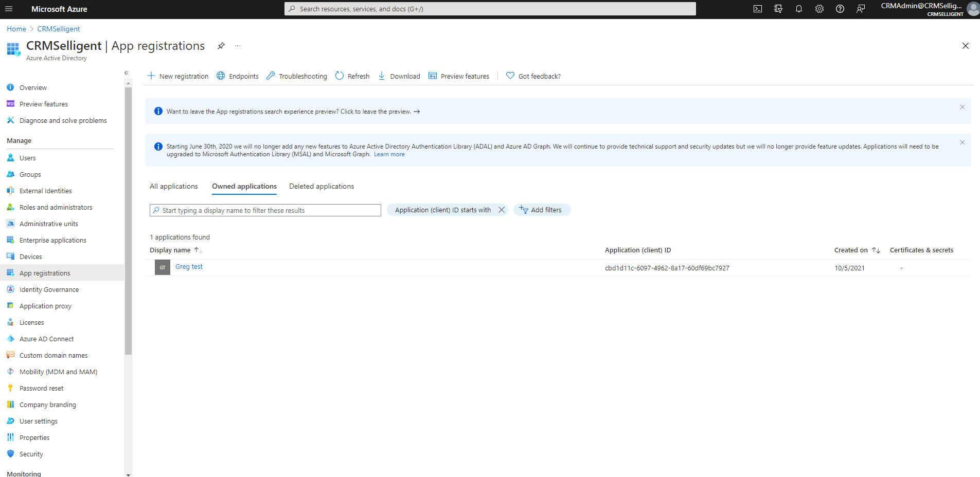Pin App registrations blade with pin icon
Viewport: 980px width, 477px height.
(221, 46)
